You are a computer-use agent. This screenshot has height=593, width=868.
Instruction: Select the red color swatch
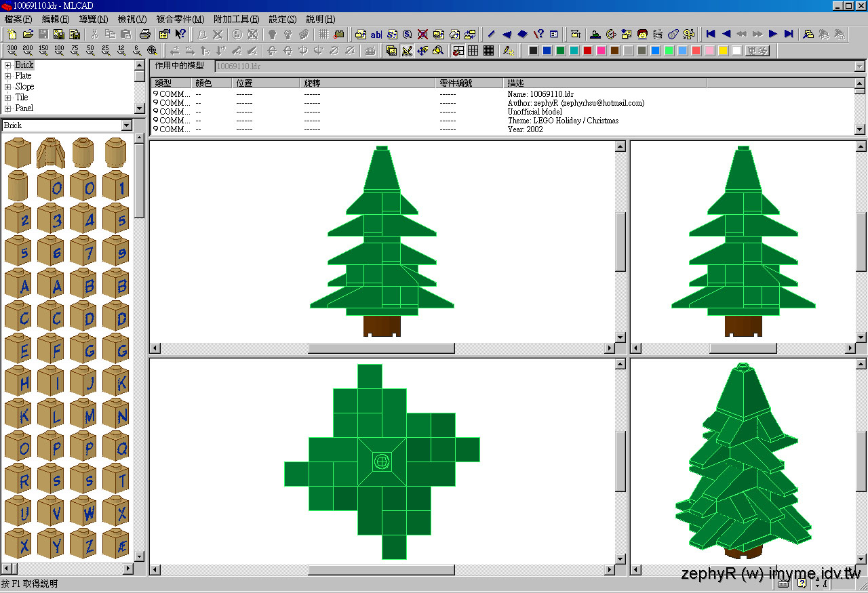587,50
